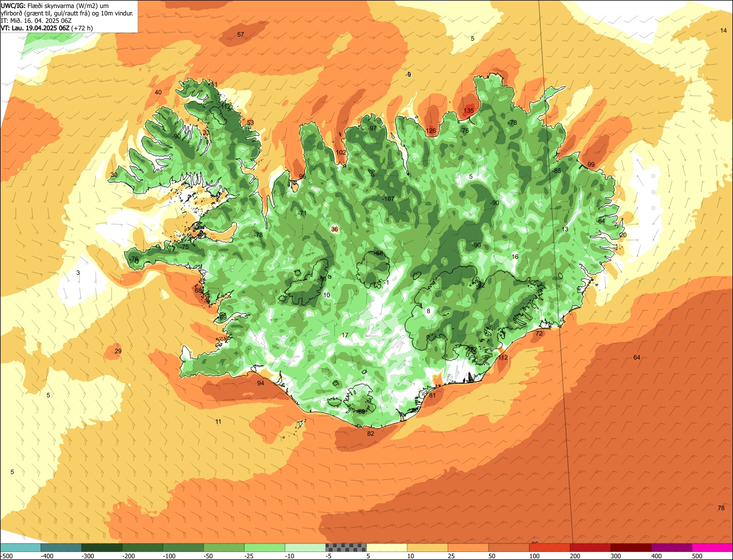Click the map value '81'
The width and height of the screenshot is (733, 560).
(432, 396)
